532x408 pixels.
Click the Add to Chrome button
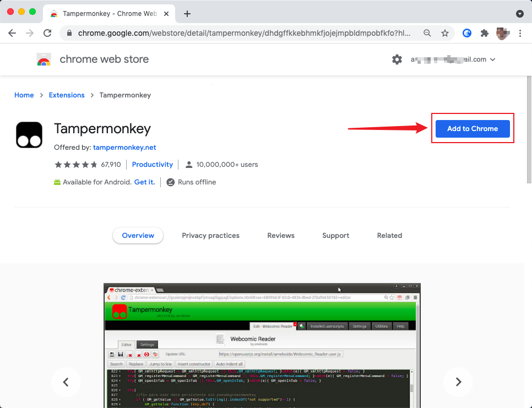(473, 128)
